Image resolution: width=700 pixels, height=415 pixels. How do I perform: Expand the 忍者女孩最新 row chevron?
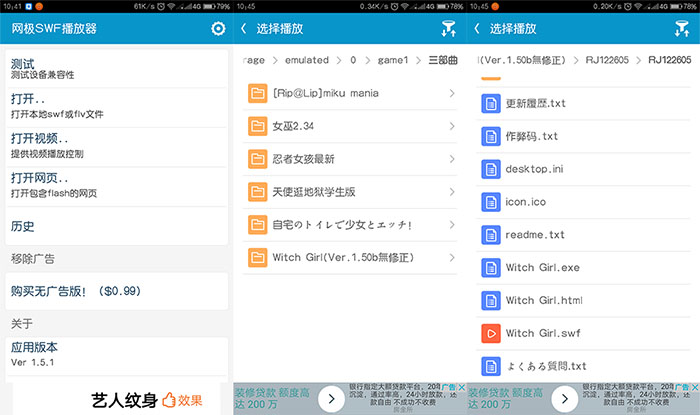point(452,159)
